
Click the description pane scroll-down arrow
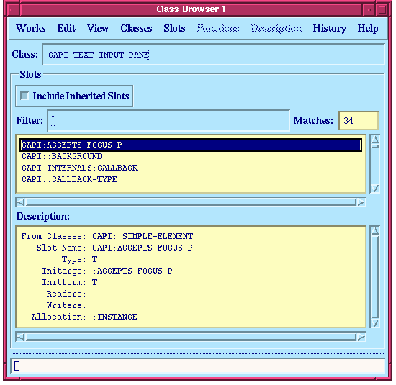coord(375,323)
